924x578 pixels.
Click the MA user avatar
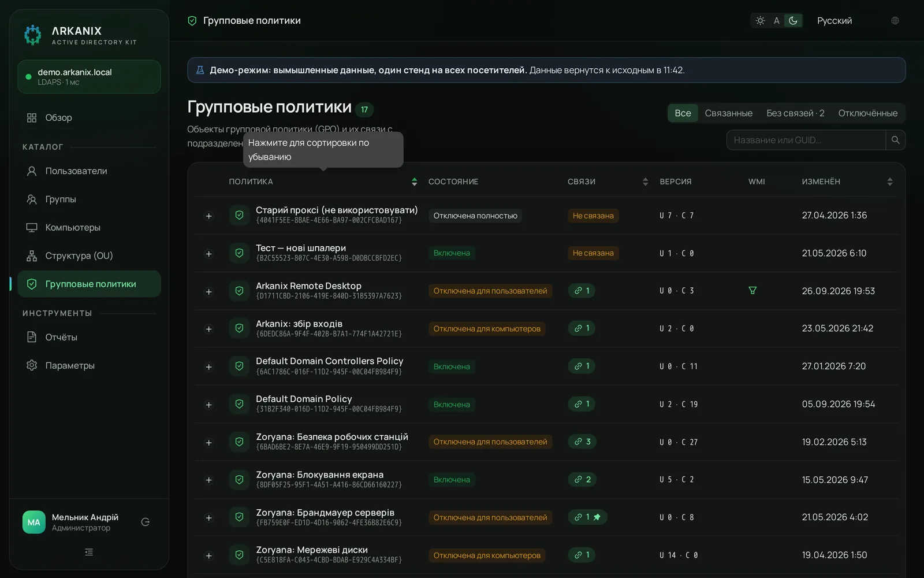pyautogui.click(x=34, y=523)
